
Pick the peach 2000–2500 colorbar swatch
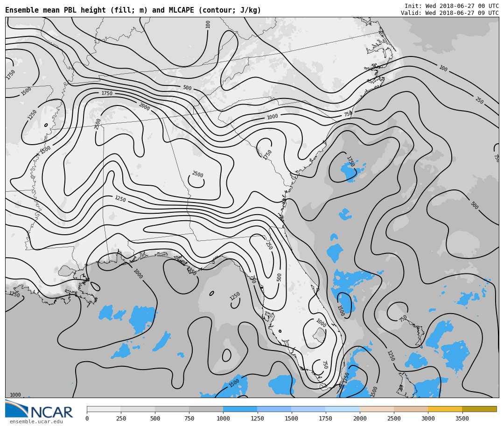pos(377,409)
